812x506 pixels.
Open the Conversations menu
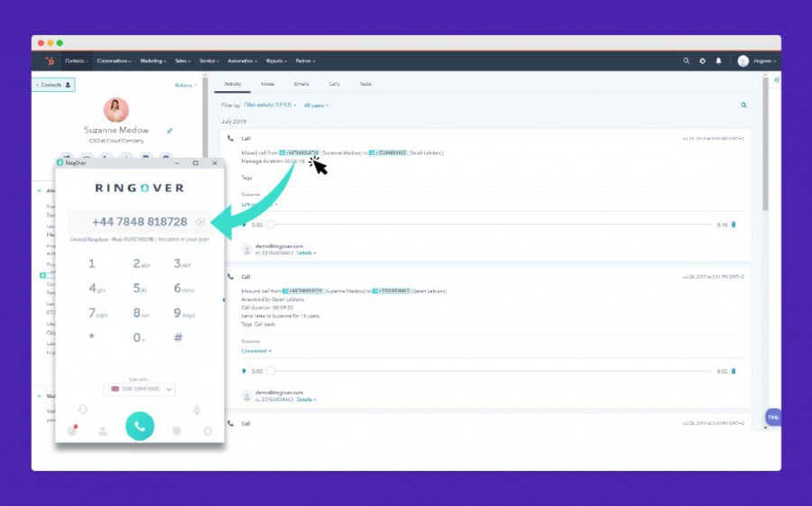pos(114,60)
